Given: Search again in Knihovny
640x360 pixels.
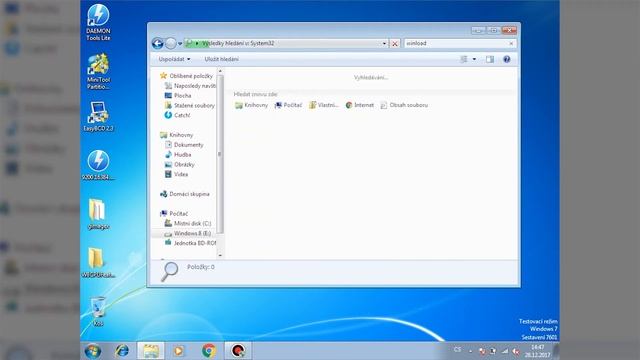Looking at the screenshot, I should click(251, 105).
